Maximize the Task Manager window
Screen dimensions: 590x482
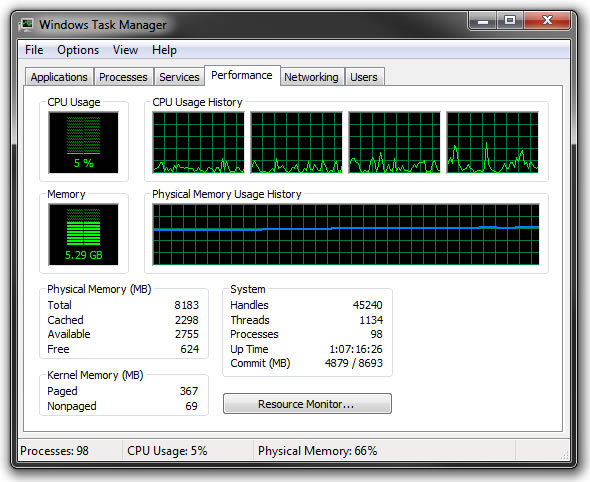510,20
